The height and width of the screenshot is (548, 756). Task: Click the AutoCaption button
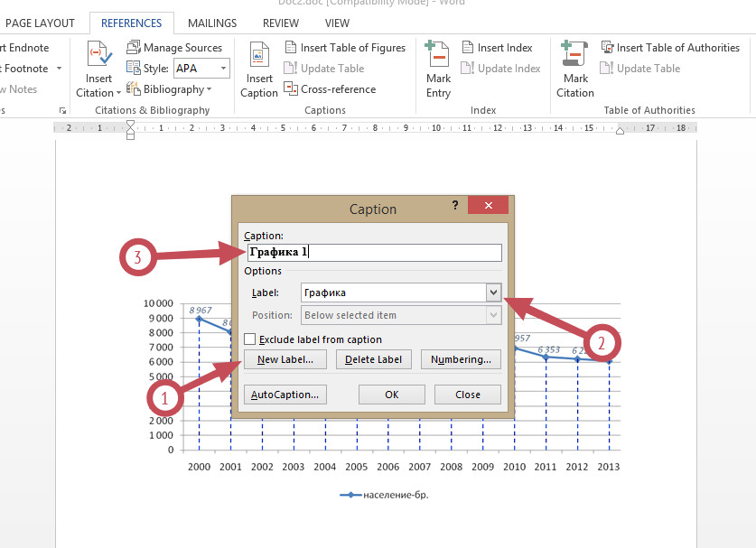[285, 395]
